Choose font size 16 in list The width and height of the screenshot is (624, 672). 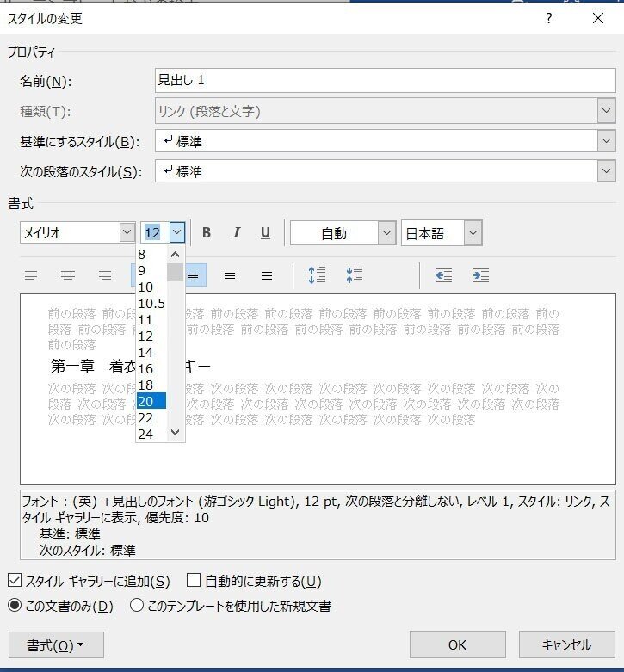[151, 368]
